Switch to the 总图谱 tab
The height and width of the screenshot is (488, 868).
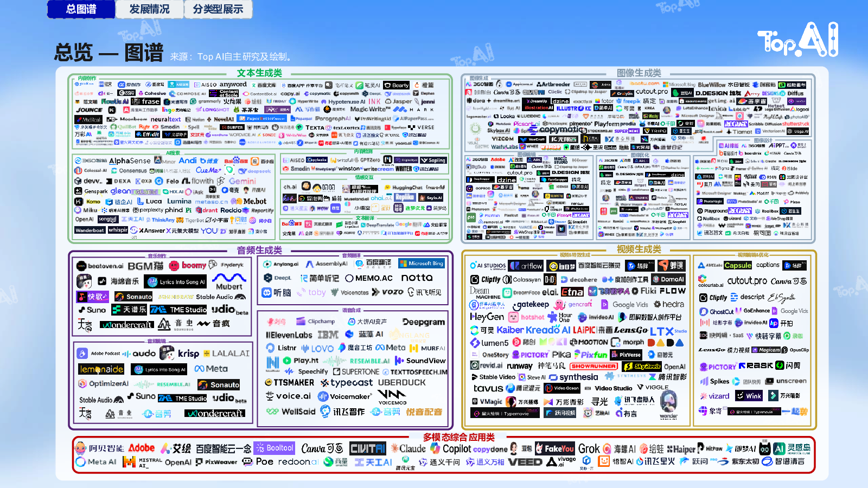(x=81, y=9)
